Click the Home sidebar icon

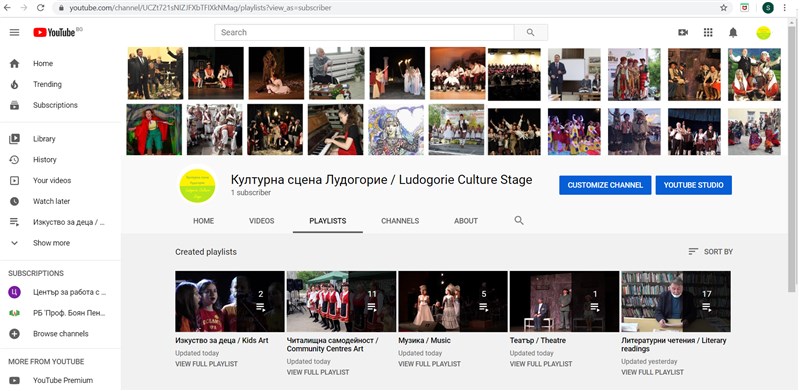(14, 63)
